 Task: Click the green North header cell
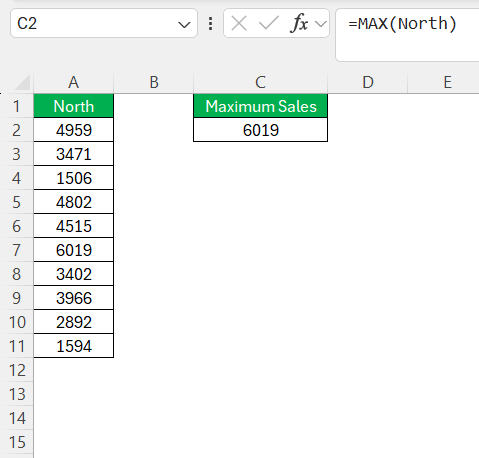pos(74,106)
